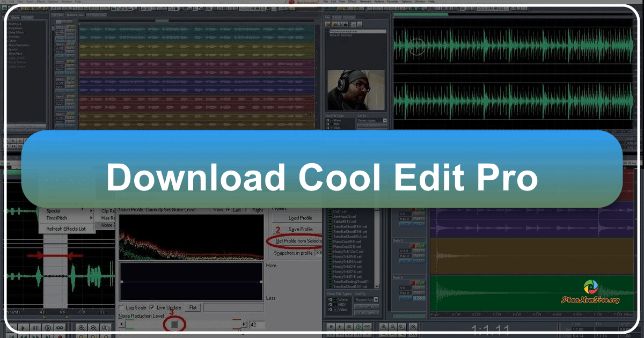This screenshot has height=338, width=644.
Task: Click the Get Profile from Selection button
Action: [299, 240]
